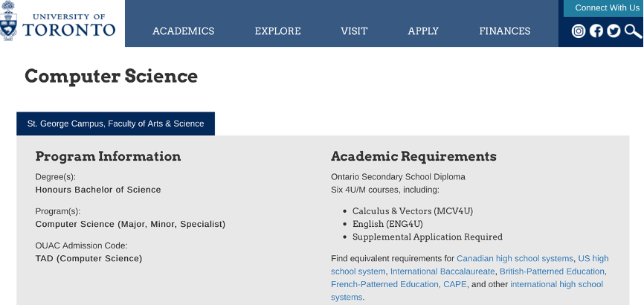Open the Facebook icon link
644x305 pixels.
pos(596,30)
